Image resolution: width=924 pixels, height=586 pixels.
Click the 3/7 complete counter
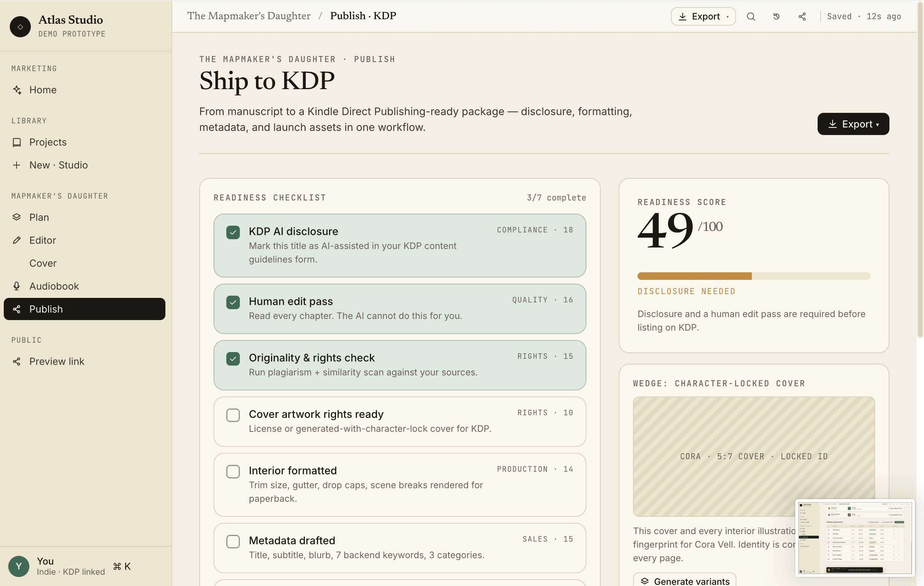pos(556,198)
